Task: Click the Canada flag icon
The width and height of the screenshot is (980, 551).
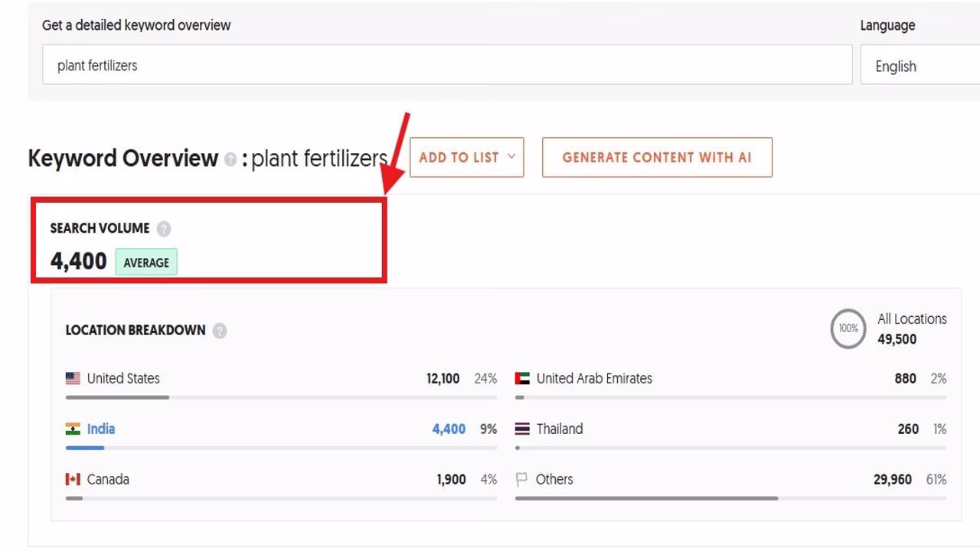Action: click(x=72, y=479)
